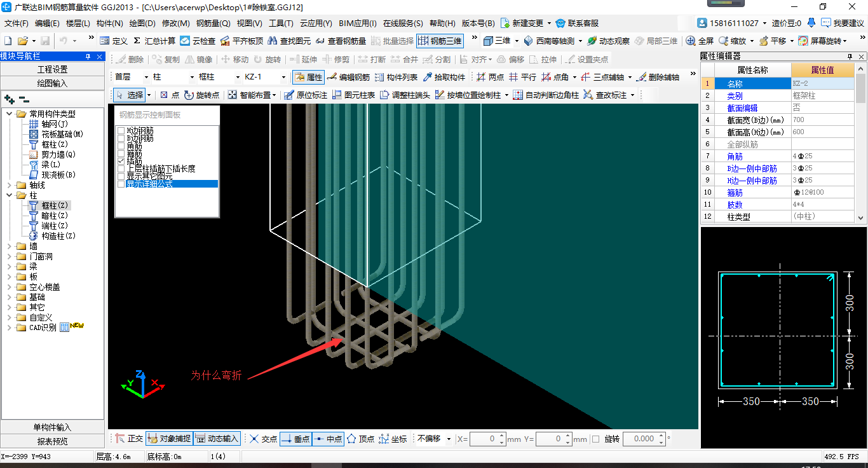Open the 柱 component type dropdown
The image size is (868, 468).
point(192,77)
